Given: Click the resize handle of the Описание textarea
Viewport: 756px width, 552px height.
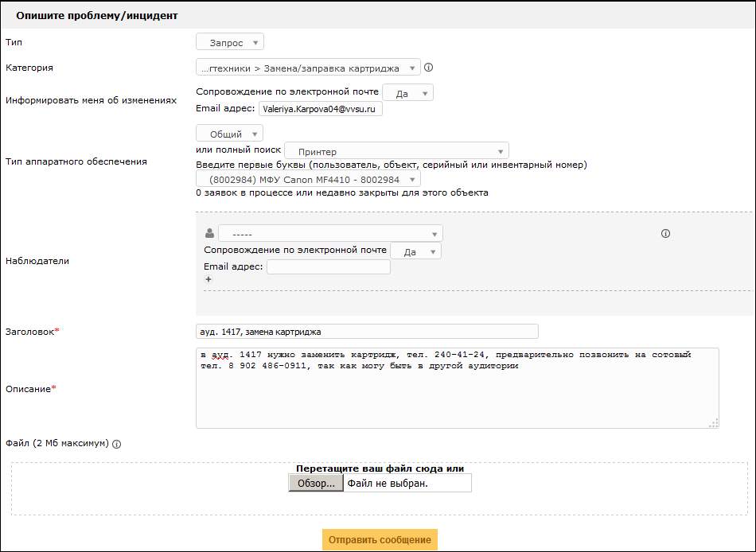Looking at the screenshot, I should (x=713, y=423).
